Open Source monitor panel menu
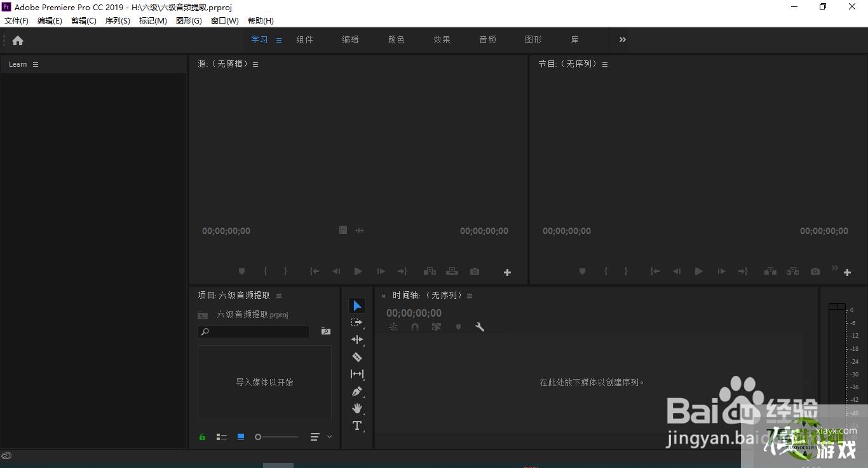Image resolution: width=868 pixels, height=468 pixels. coord(255,64)
